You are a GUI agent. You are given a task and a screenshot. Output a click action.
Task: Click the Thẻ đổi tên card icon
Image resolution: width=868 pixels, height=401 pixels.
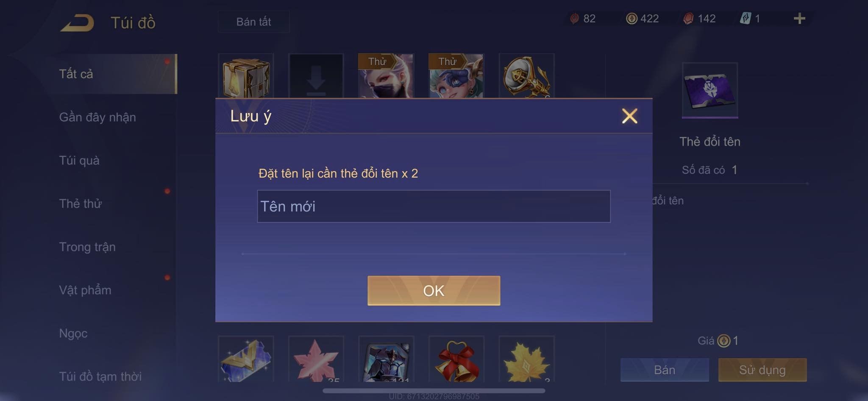click(x=710, y=90)
